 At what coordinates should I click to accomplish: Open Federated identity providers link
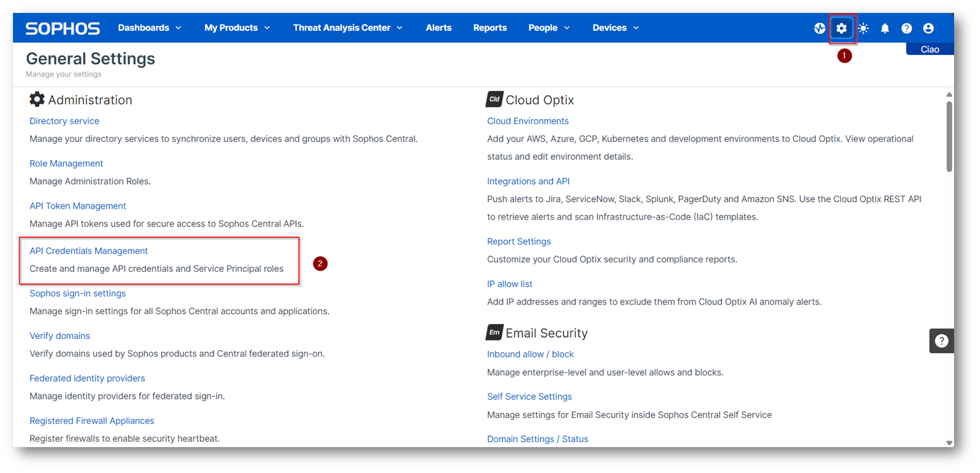tap(87, 379)
